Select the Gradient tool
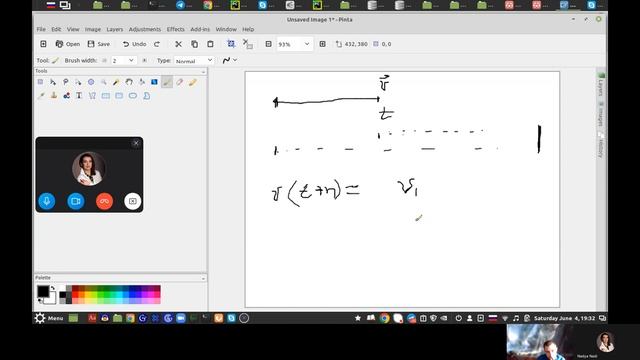The height and width of the screenshot is (360, 640). point(154,82)
